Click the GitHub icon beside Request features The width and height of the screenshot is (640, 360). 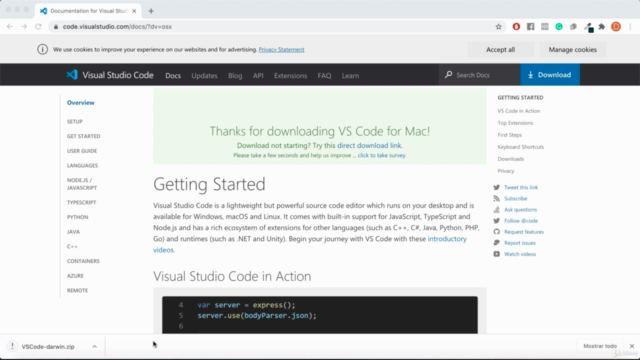[496, 232]
